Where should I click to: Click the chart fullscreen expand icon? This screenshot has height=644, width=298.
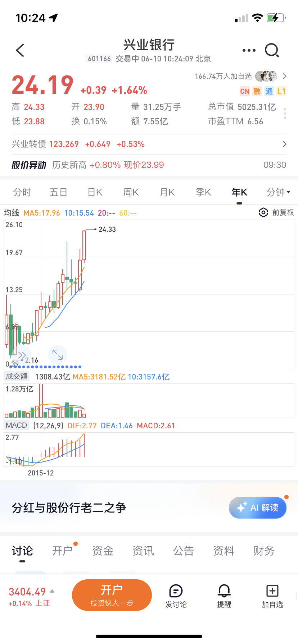(58, 355)
